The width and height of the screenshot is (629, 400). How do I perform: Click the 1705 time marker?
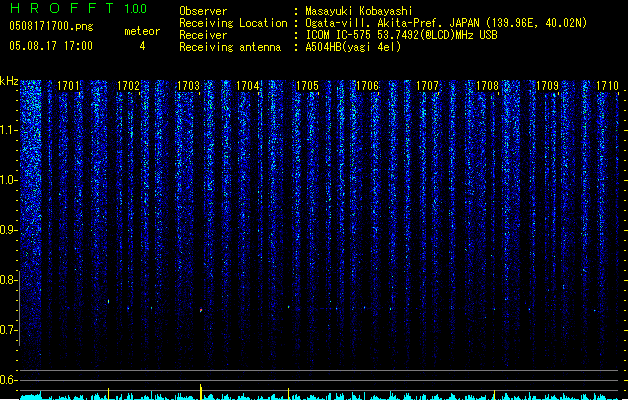click(x=308, y=86)
